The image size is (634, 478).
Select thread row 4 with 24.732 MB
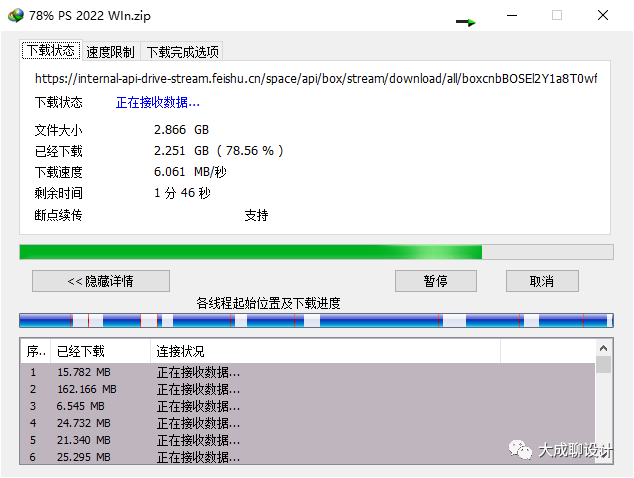[x=308, y=423]
